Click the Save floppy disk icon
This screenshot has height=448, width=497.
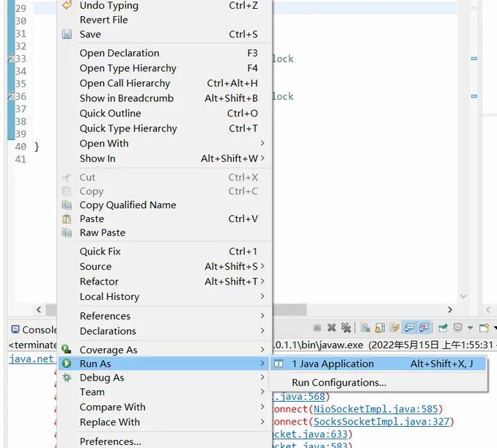tap(67, 34)
